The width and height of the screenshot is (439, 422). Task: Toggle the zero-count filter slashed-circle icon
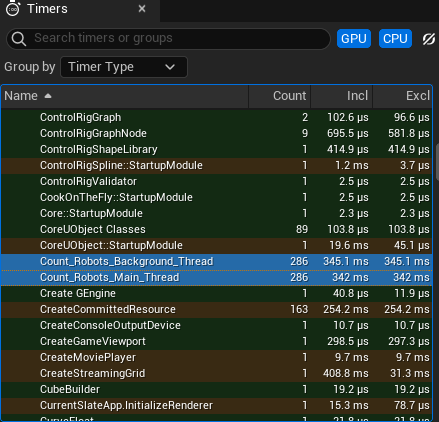(429, 39)
